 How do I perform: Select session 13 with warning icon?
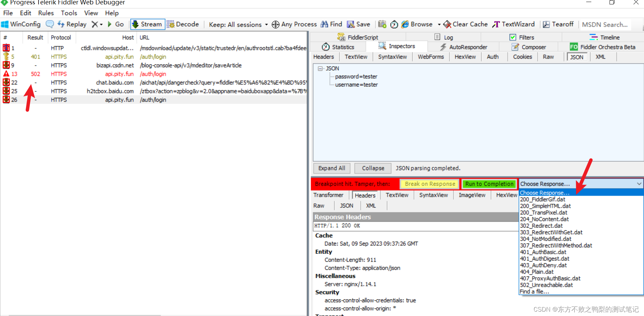153,74
